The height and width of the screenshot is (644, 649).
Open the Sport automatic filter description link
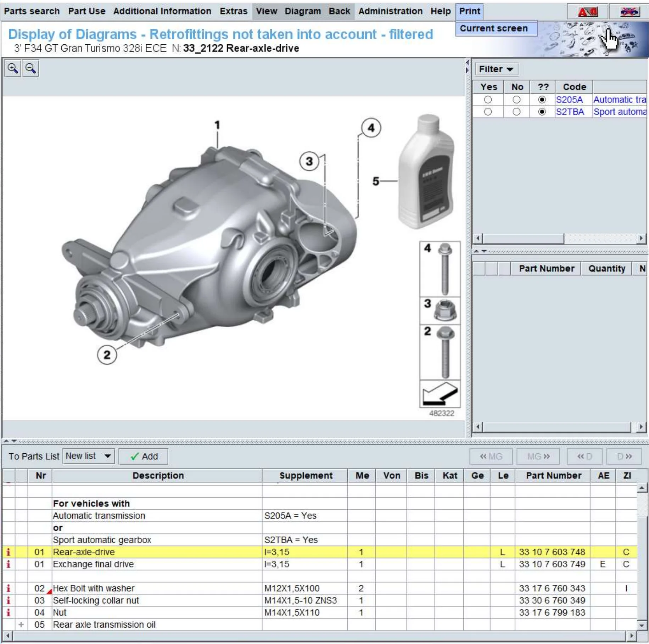[620, 112]
